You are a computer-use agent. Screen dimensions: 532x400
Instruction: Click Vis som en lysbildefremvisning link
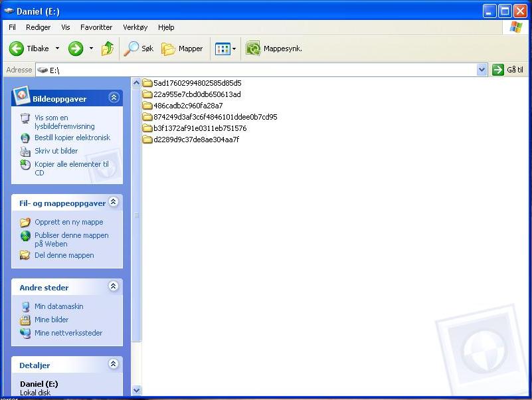(64, 122)
